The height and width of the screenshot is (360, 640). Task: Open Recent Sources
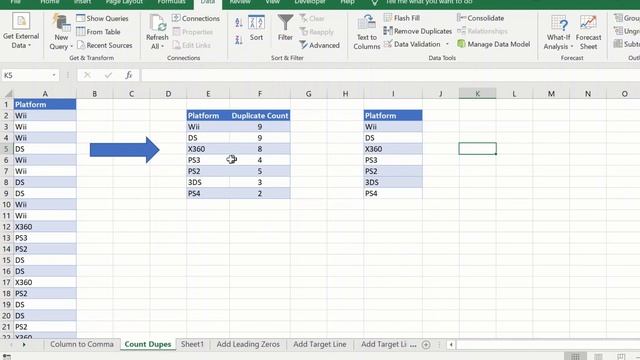[104, 45]
